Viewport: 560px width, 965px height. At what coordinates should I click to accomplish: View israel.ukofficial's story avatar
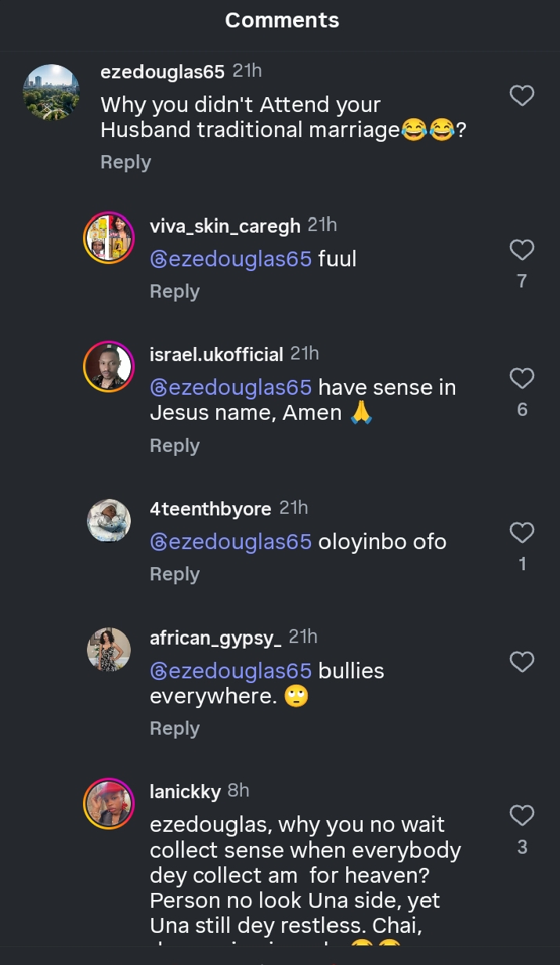[109, 367]
